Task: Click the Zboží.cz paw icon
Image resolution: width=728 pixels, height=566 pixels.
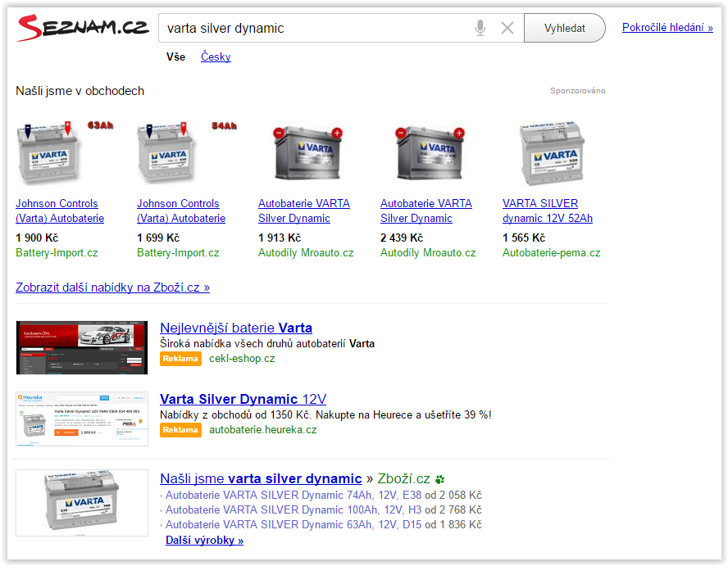Action: 439,479
